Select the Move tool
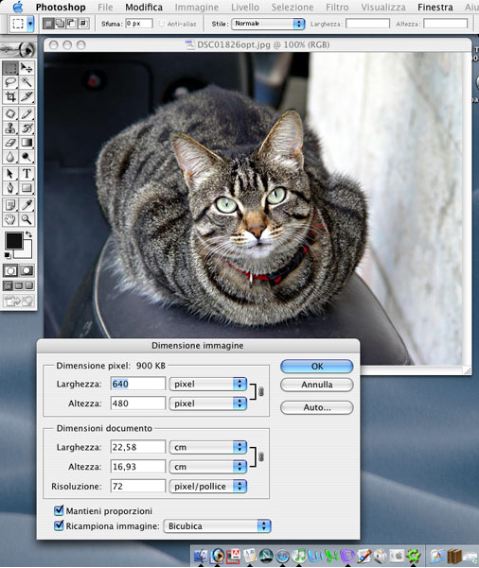This screenshot has width=479, height=568. point(26,68)
